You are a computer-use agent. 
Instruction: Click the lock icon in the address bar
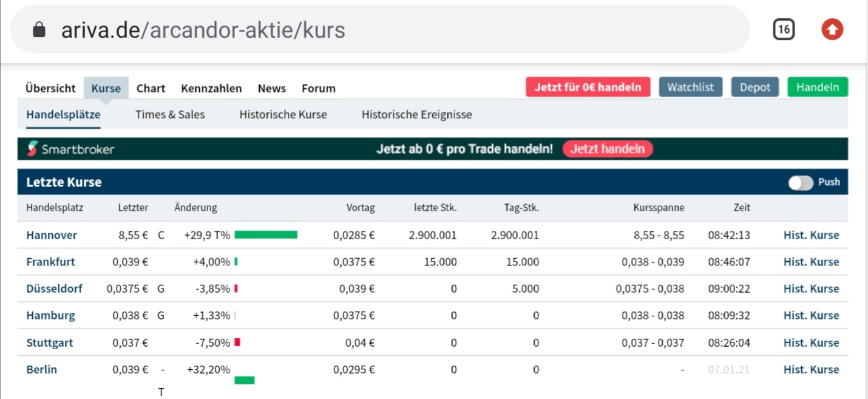coord(38,29)
